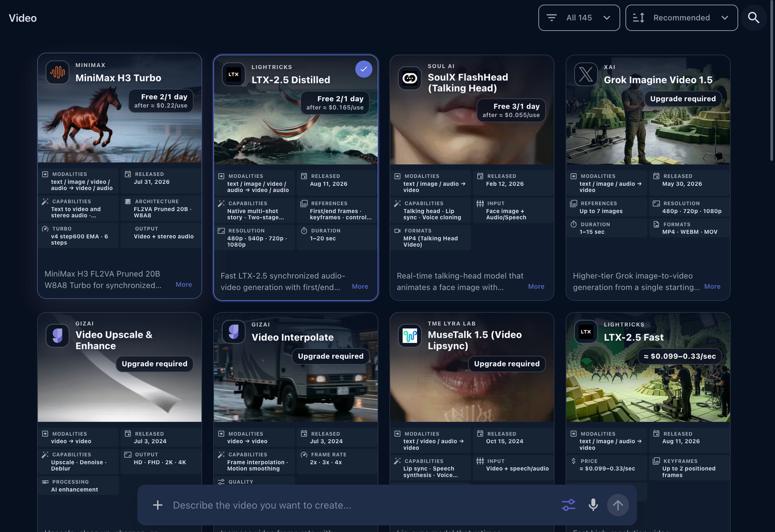Click the LTX-2.5 Fast title
The image size is (775, 532).
coord(634,337)
